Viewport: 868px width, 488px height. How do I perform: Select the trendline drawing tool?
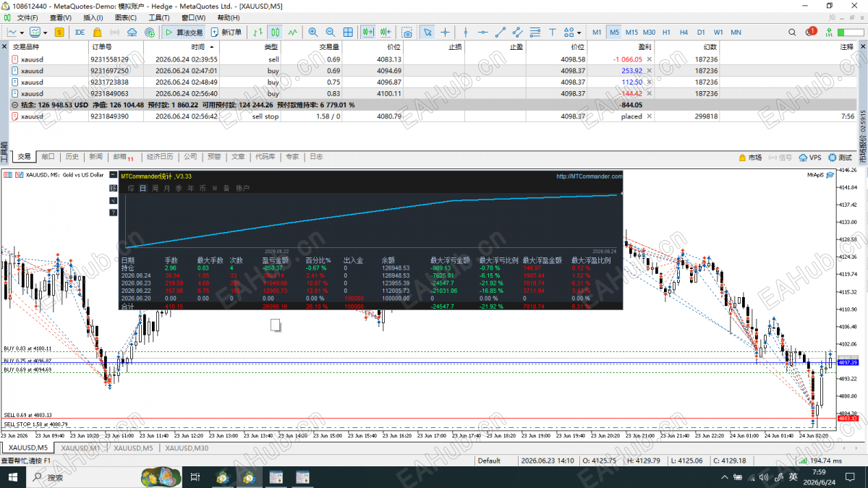click(500, 32)
